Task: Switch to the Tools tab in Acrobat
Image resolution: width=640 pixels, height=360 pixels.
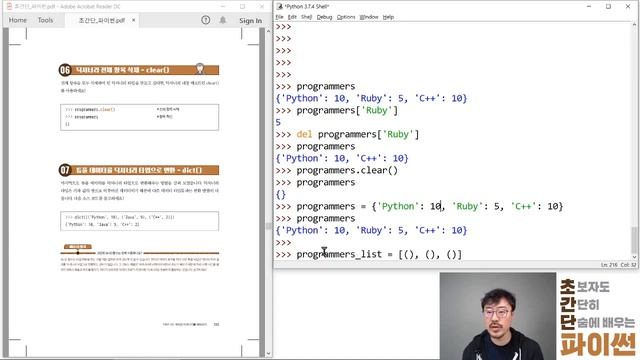Action: click(x=45, y=20)
